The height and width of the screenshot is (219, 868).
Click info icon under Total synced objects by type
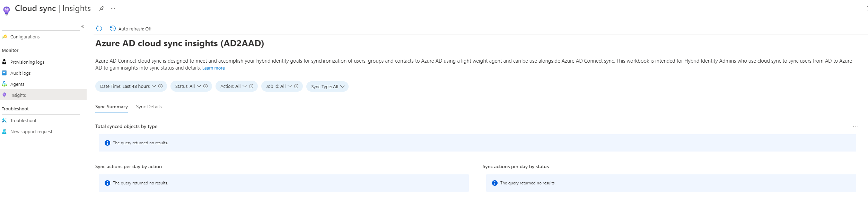pyautogui.click(x=107, y=143)
